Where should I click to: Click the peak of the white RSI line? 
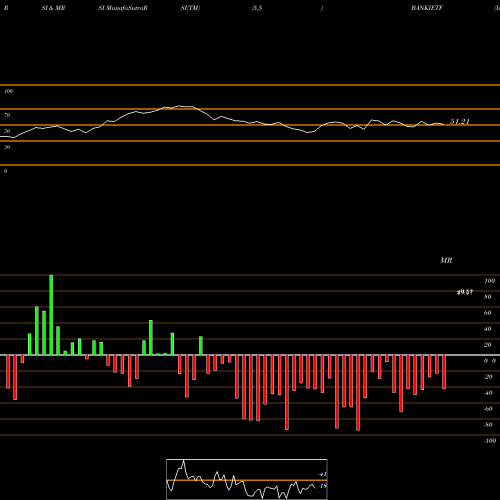click(180, 106)
